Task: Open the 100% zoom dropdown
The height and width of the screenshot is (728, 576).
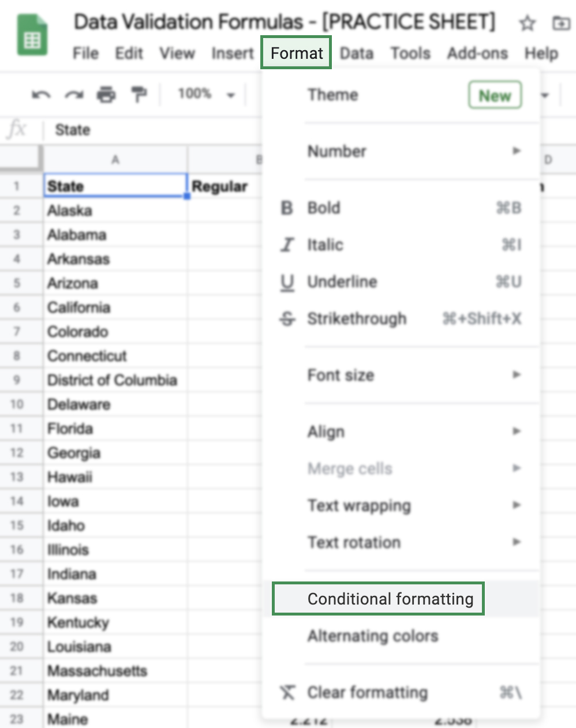Action: pos(205,94)
